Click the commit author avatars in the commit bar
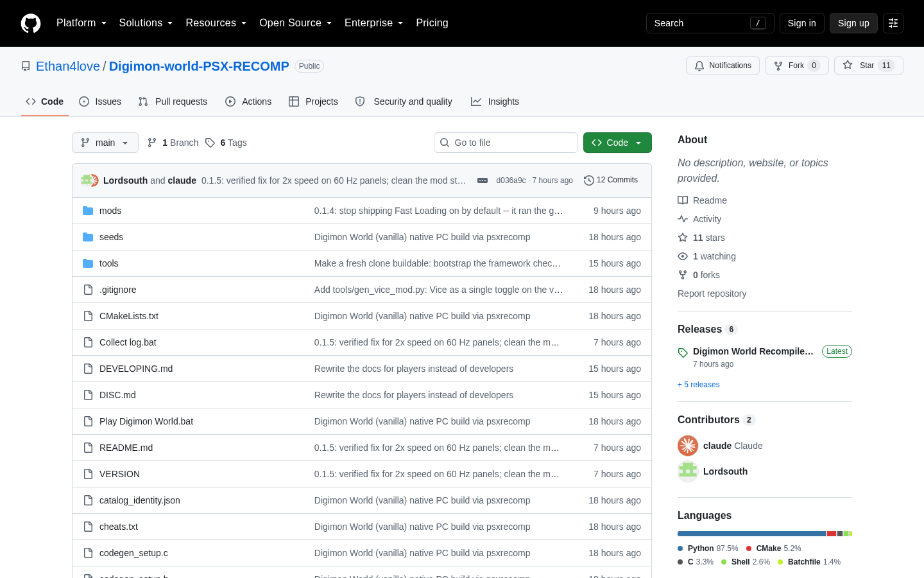Screen dimensions: 924x578 tap(89, 180)
